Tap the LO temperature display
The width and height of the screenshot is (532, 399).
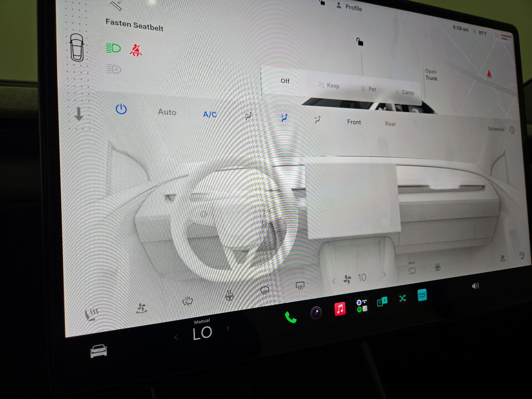202,333
